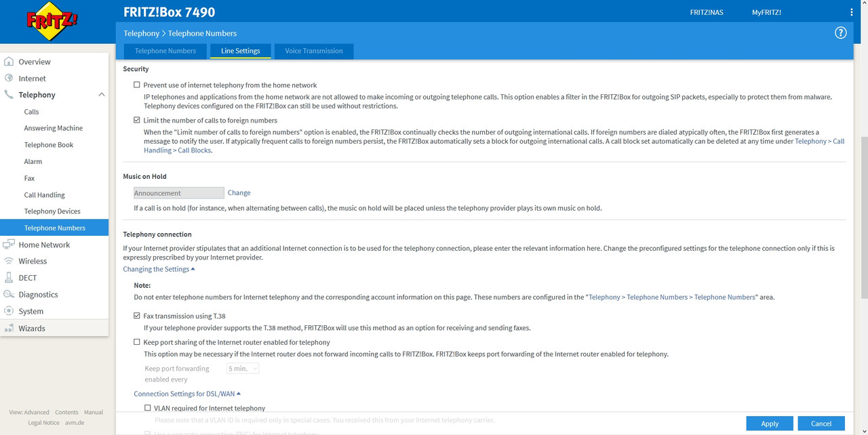Collapse the Telephony sidebar section
868x435 pixels.
102,95
